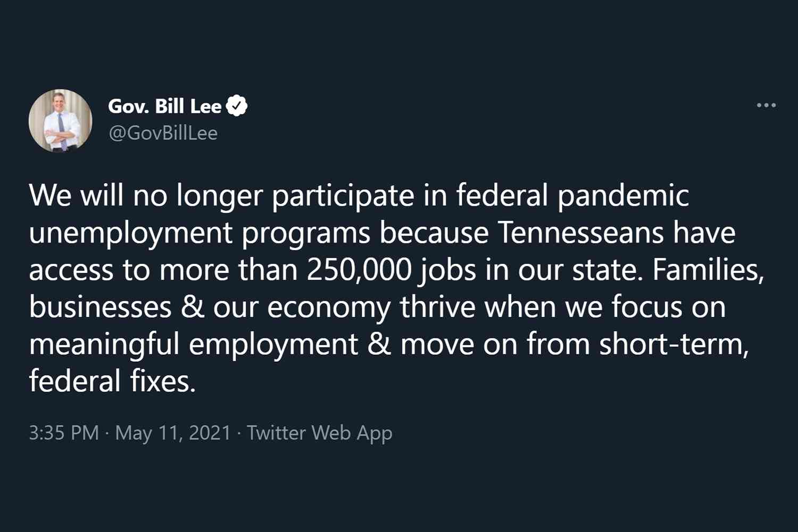Click the word pandemic in the tweet
This screenshot has height=532, width=798.
(x=624, y=196)
